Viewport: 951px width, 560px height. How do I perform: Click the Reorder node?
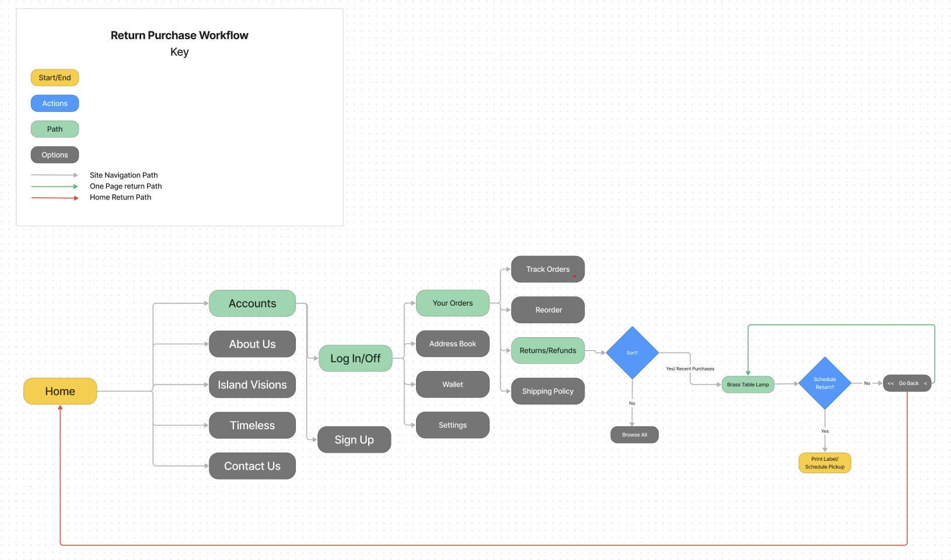pos(548,310)
